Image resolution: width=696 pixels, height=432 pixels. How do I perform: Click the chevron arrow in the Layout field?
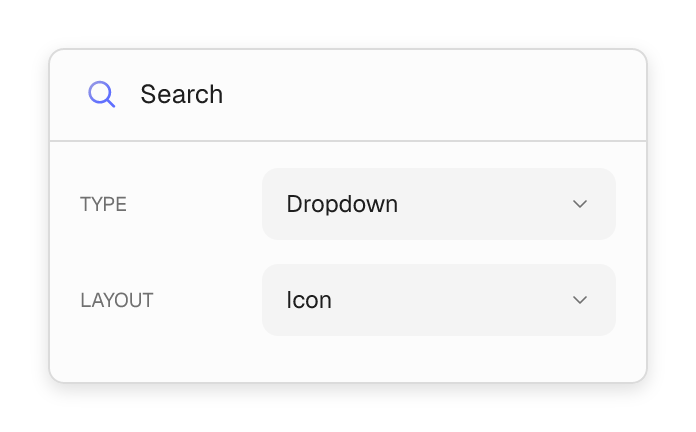580,300
